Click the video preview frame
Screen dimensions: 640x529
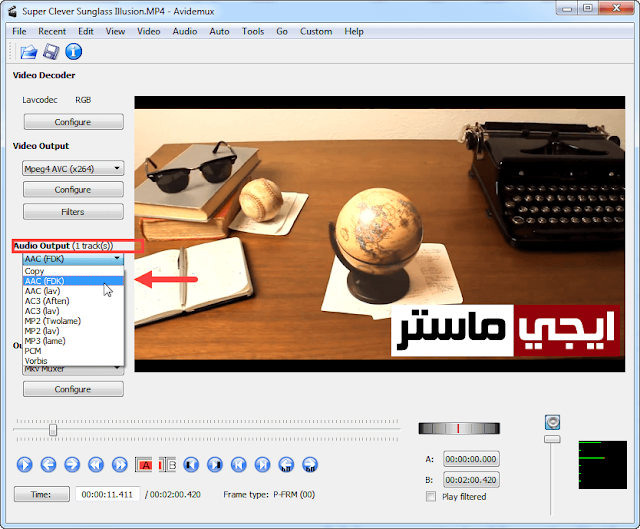[x=380, y=234]
